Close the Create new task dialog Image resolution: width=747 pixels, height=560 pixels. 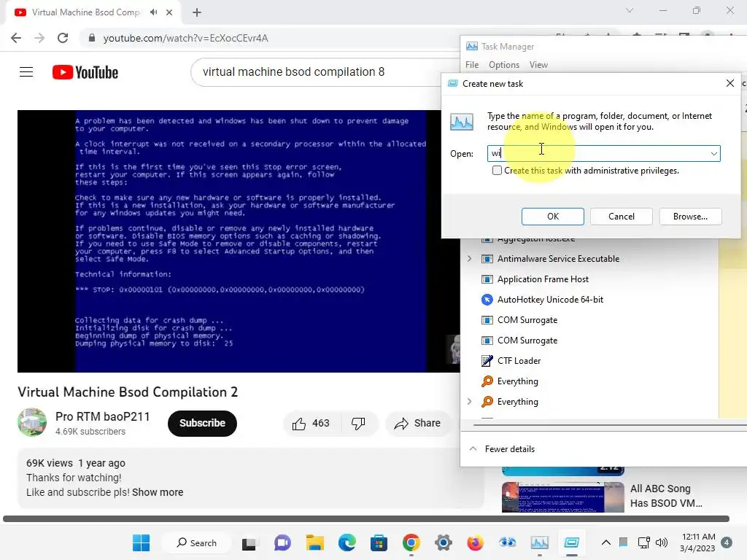click(x=729, y=83)
